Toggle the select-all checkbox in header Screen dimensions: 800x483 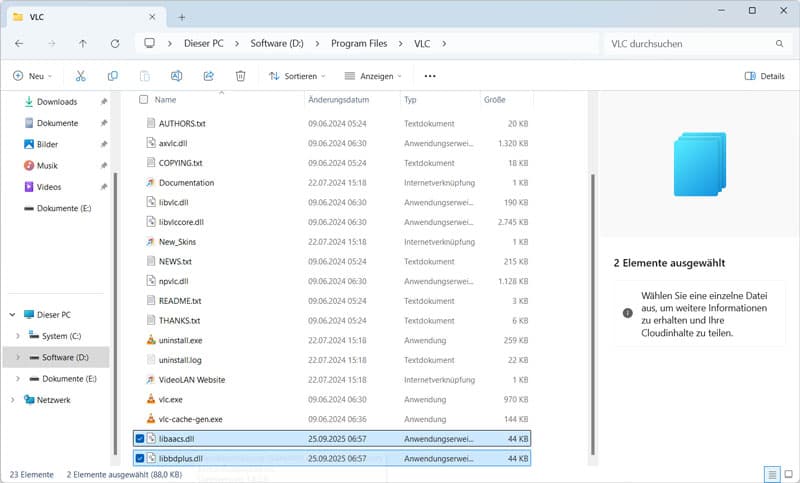tap(144, 100)
